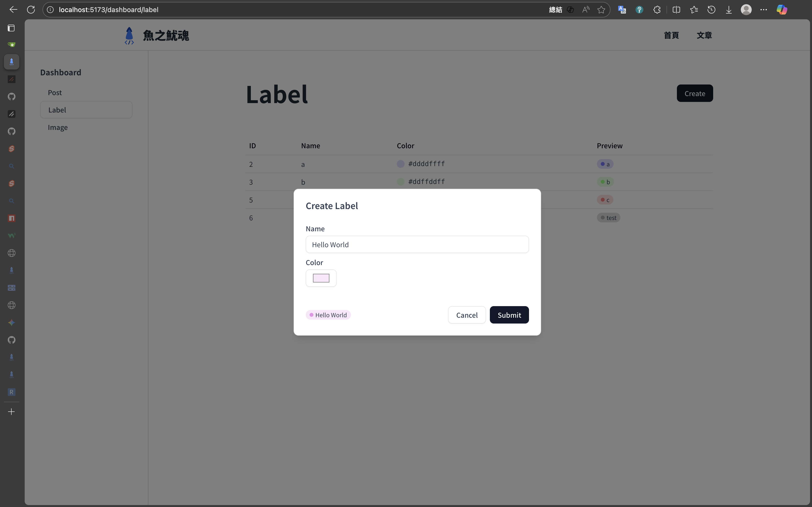
Task: Open the Post item in Dashboard sidebar
Action: (55, 92)
